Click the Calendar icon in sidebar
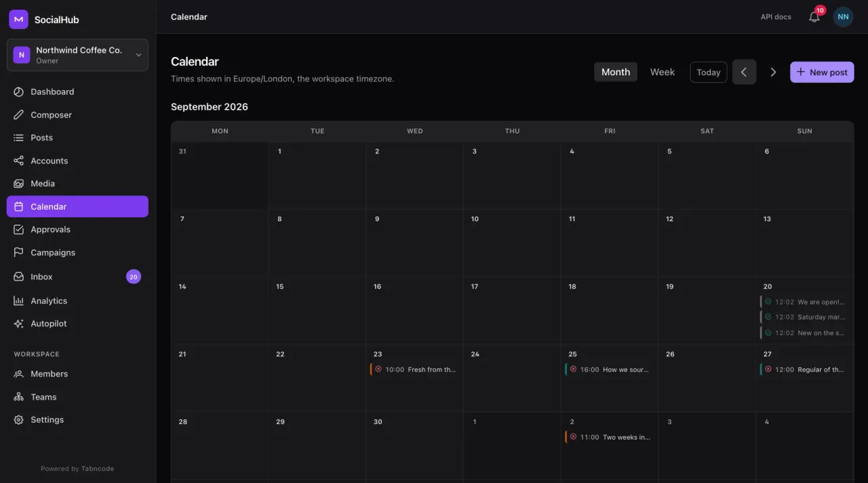The width and height of the screenshot is (868, 483). (x=18, y=207)
